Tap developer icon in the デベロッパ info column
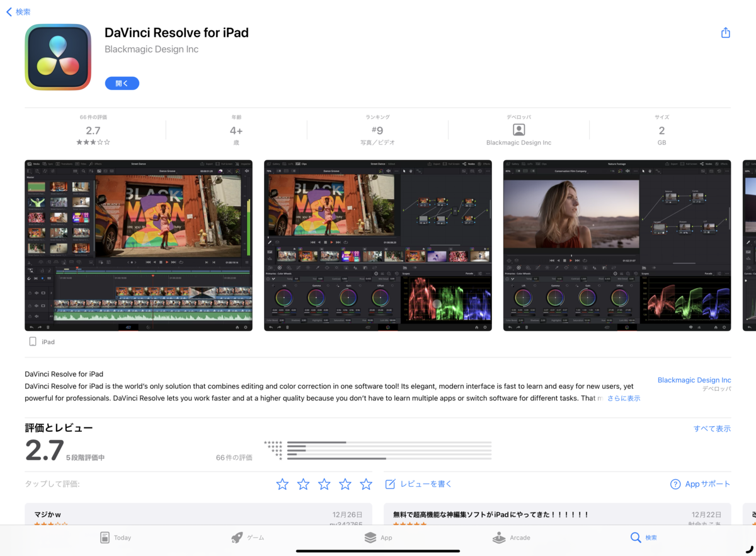The width and height of the screenshot is (756, 556). coord(518,130)
